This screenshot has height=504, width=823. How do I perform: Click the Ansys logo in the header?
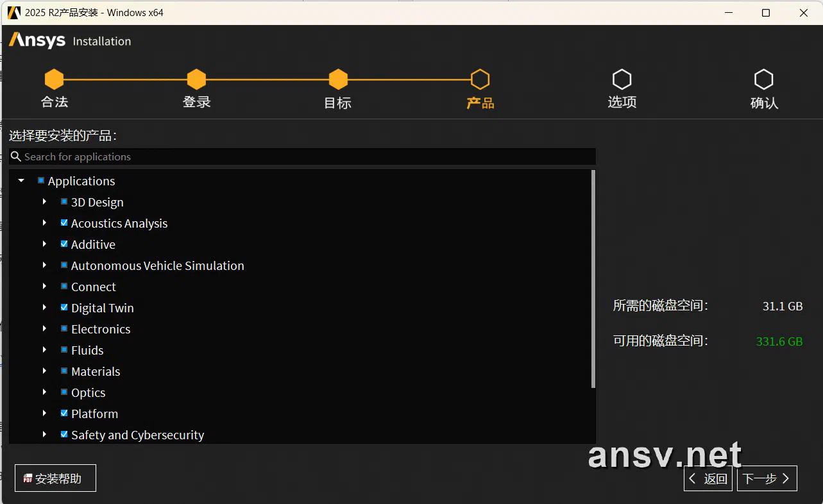(37, 40)
